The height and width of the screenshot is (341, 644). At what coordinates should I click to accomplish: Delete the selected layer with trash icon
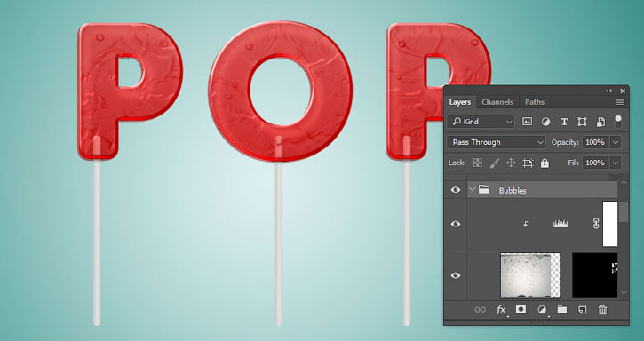[602, 310]
